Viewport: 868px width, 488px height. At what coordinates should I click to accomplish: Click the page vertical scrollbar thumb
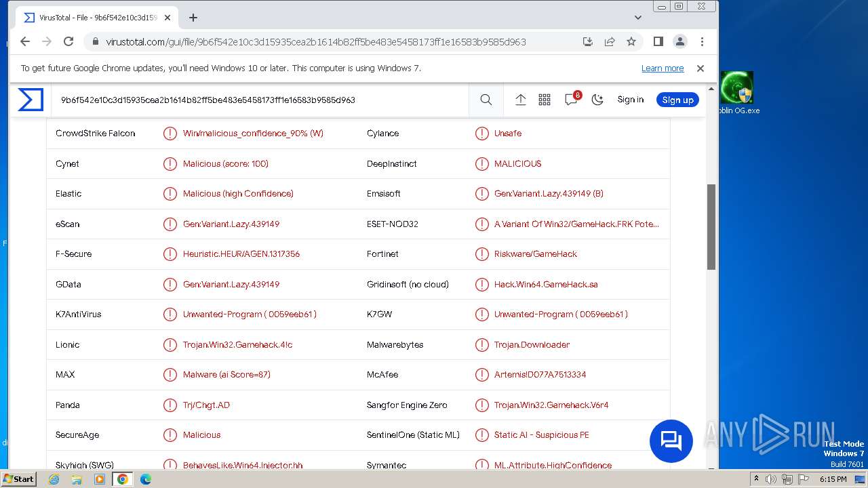tap(711, 227)
